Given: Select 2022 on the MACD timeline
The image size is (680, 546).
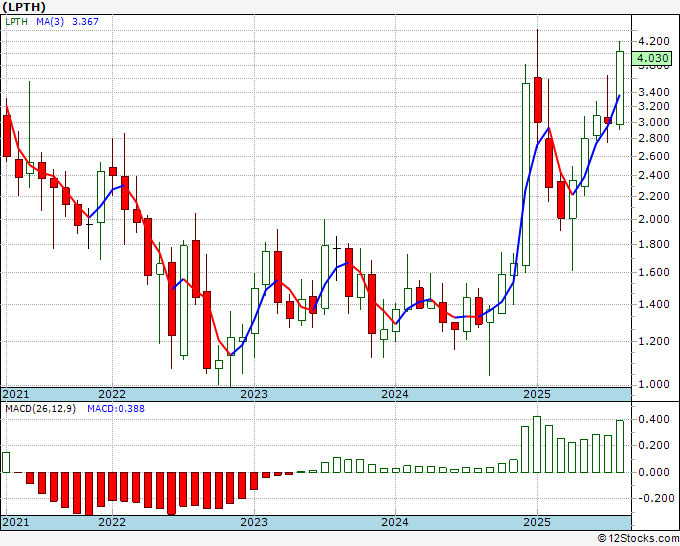Looking at the screenshot, I should 112,522.
